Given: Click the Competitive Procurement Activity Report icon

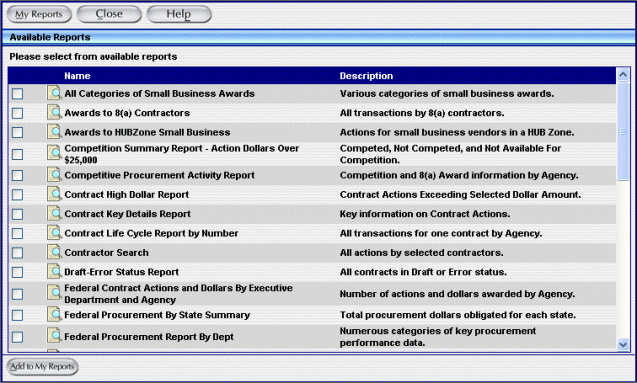Looking at the screenshot, I should click(x=54, y=175).
